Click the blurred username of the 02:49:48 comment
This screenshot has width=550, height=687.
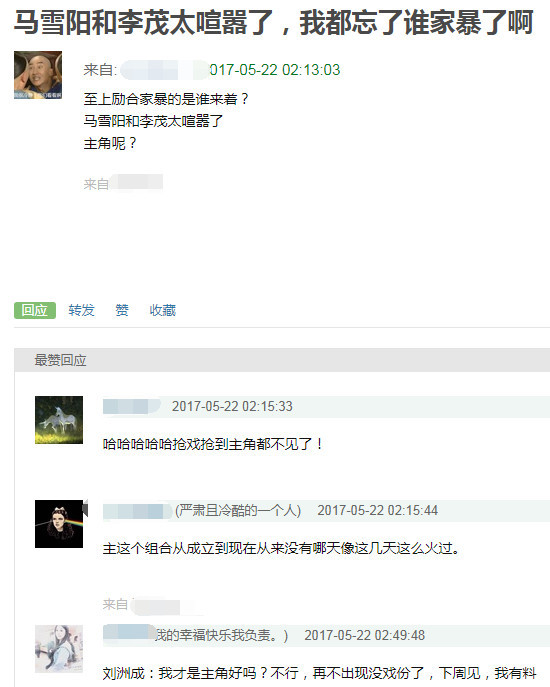tap(129, 633)
